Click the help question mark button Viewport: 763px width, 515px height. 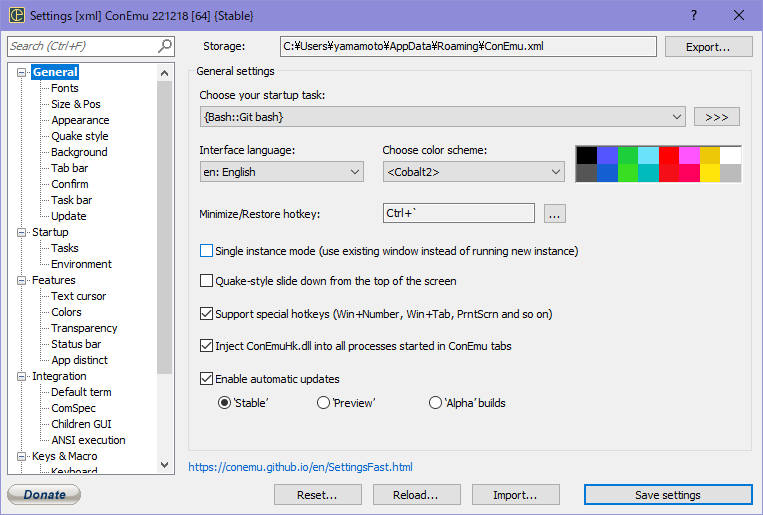pos(694,15)
